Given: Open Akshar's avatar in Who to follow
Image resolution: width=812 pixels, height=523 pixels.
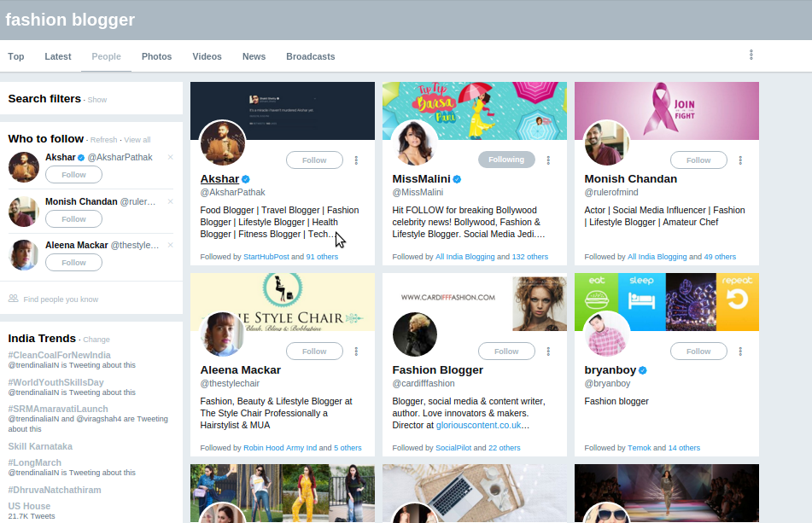Looking at the screenshot, I should [24, 167].
